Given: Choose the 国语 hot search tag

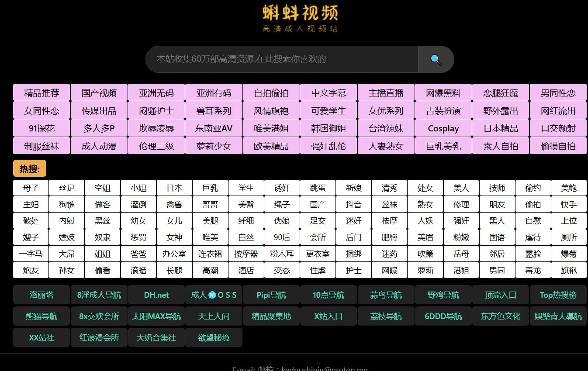Looking at the screenshot, I should 497,237.
